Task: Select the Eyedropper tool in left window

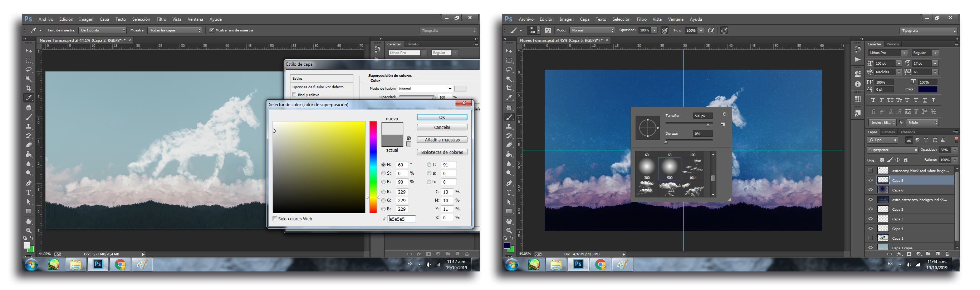Action: [x=29, y=98]
